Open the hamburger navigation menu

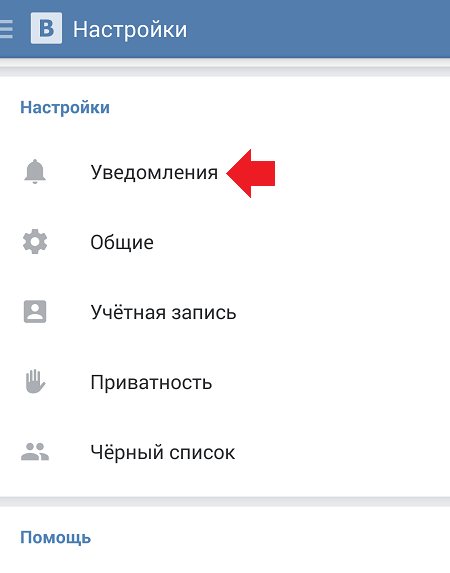coord(6,29)
